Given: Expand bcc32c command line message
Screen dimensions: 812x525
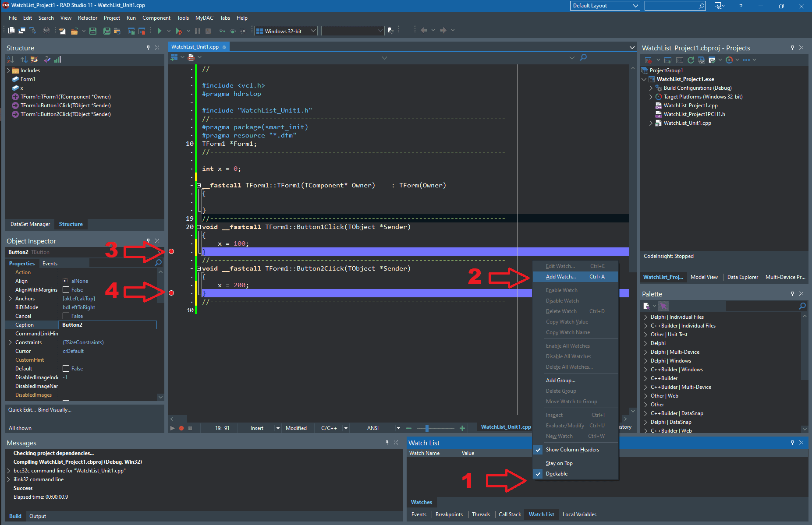Looking at the screenshot, I should click(9, 471).
